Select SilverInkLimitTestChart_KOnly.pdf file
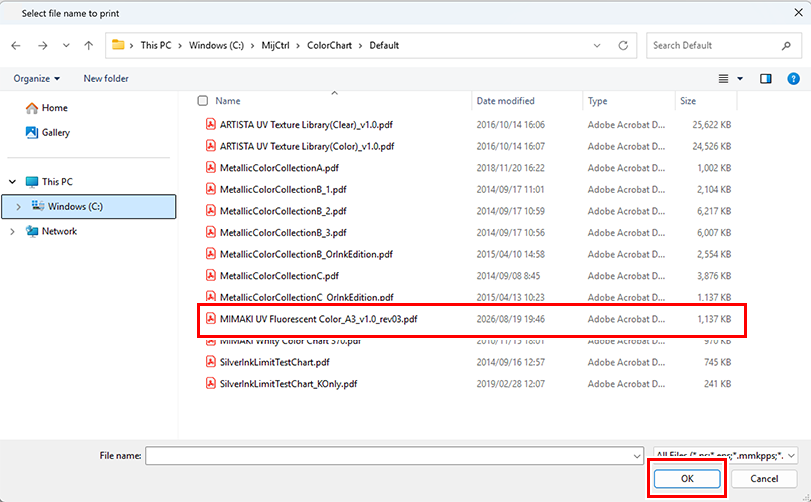Image resolution: width=811 pixels, height=502 pixels. point(289,384)
